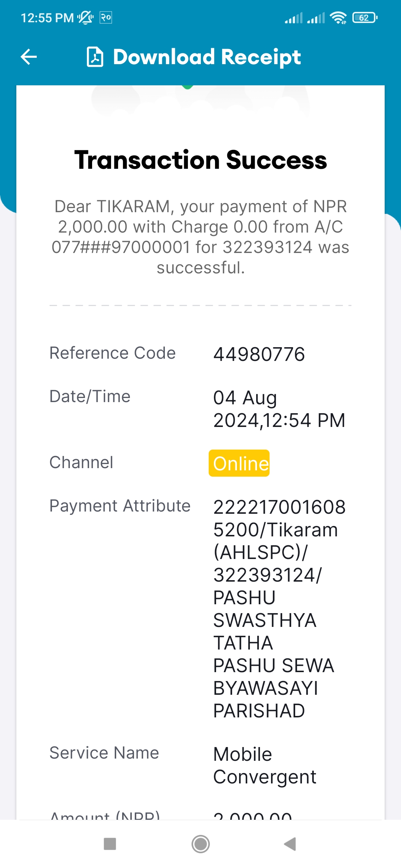Image resolution: width=401 pixels, height=868 pixels.
Task: Tap the Reference Code label
Action: pos(113,353)
